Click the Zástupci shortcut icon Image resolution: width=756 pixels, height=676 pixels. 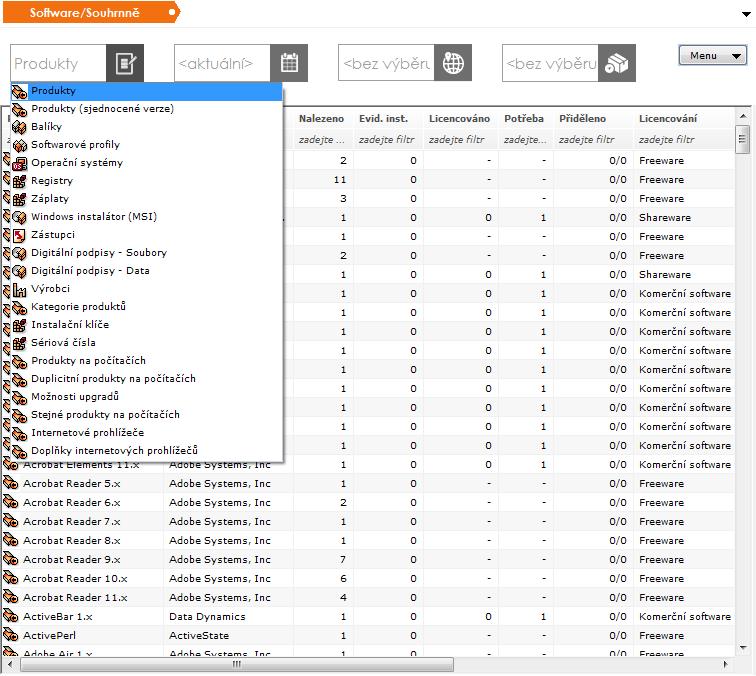click(19, 235)
